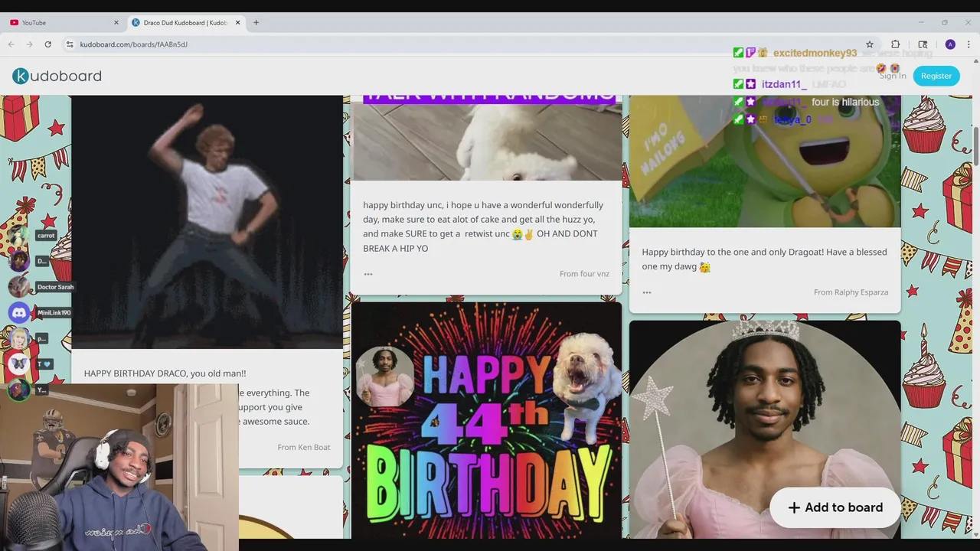Click the Add to board button

point(835,507)
